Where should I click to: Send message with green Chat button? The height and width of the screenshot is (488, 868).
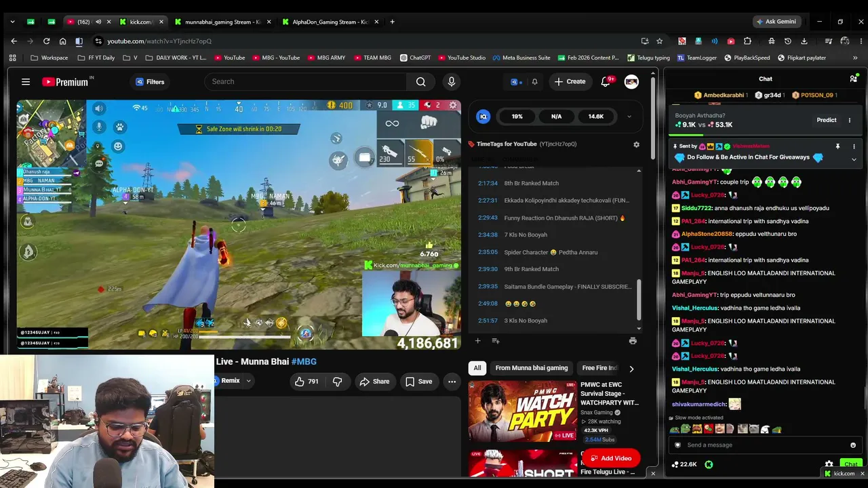[850, 464]
